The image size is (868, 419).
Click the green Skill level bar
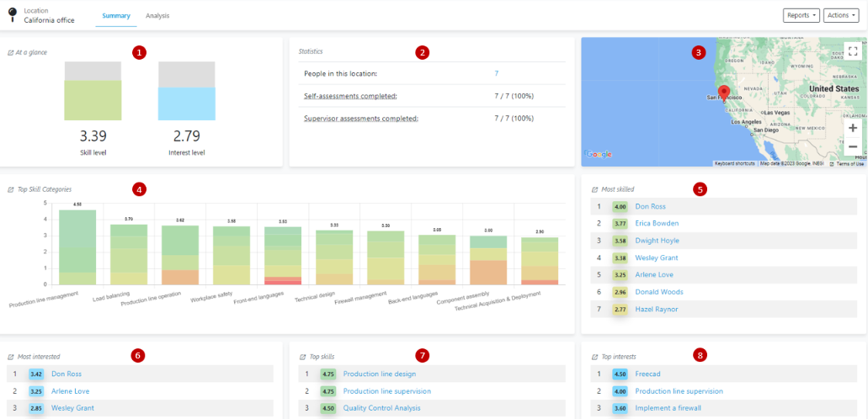click(93, 101)
